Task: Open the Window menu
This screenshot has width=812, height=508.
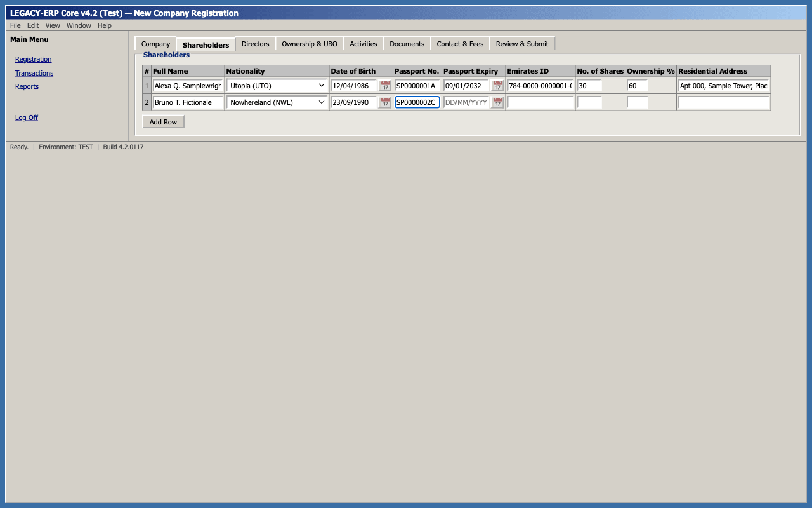Action: tap(79, 25)
